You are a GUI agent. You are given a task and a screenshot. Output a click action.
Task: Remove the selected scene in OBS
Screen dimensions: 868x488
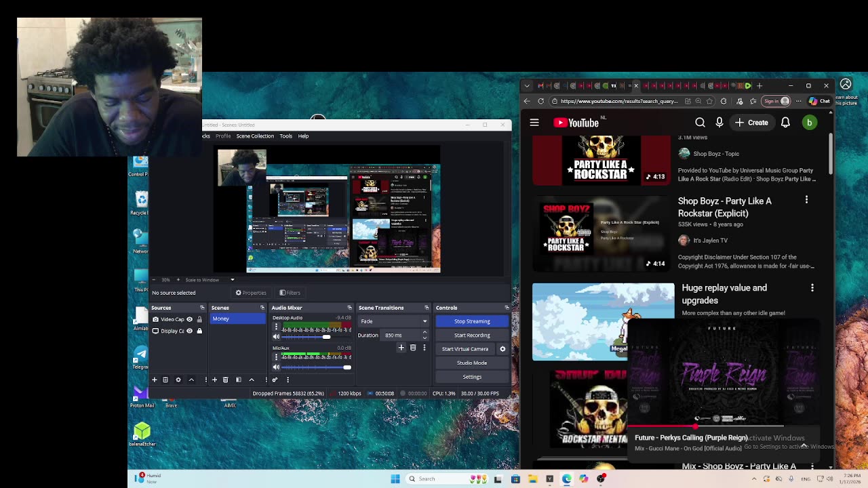[226, 380]
